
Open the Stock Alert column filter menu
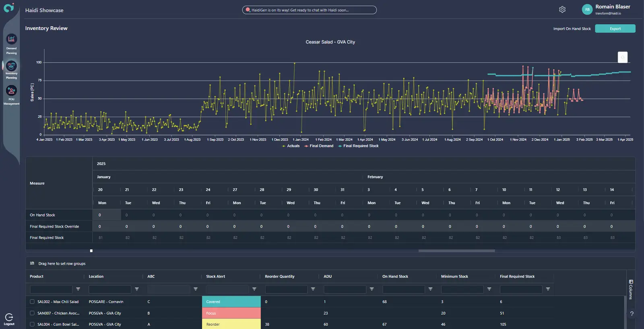click(254, 289)
